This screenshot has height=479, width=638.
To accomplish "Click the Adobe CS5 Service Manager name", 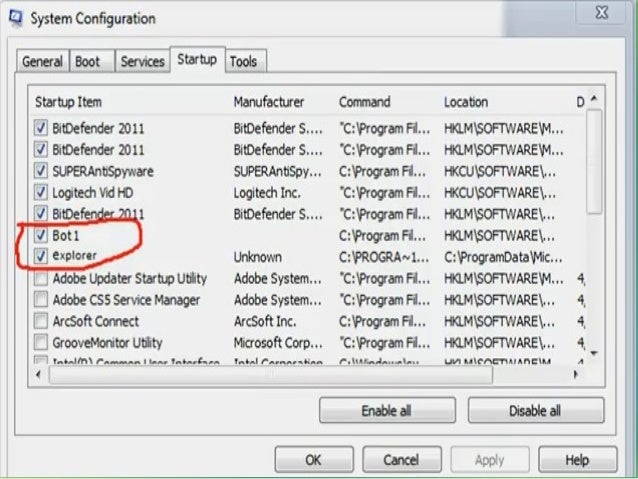I will point(126,300).
